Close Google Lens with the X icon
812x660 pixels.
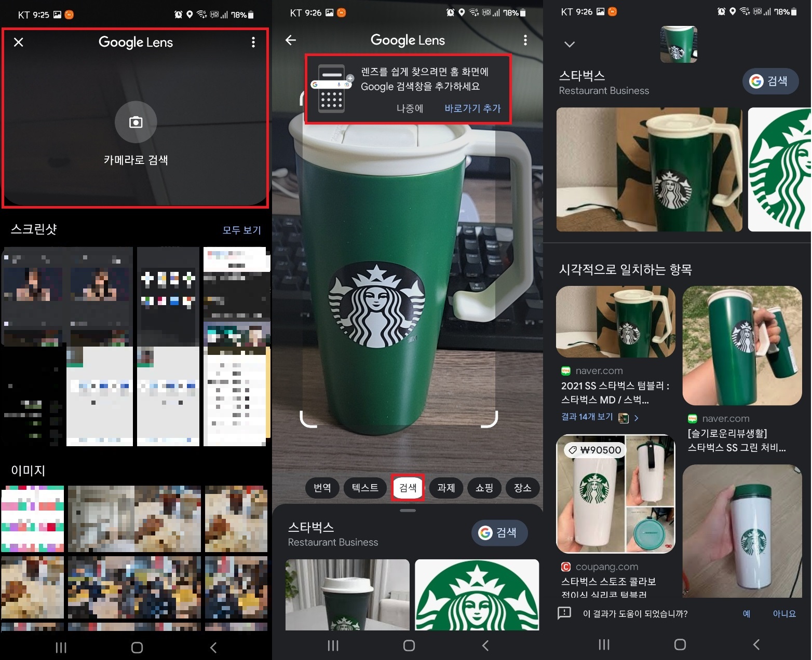click(x=19, y=42)
